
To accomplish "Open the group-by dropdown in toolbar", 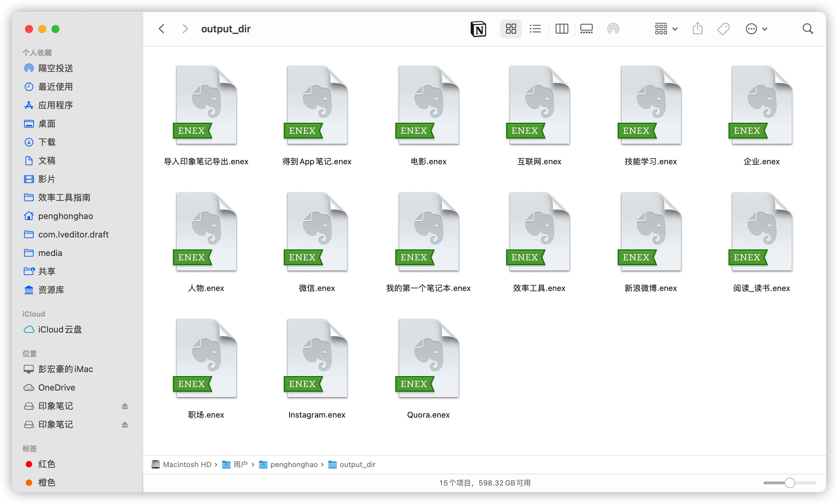I will coord(666,29).
